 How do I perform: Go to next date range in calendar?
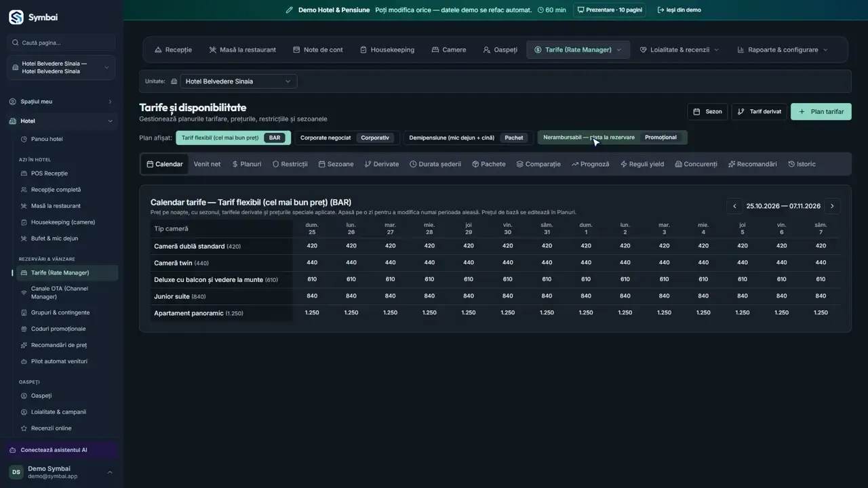pyautogui.click(x=832, y=206)
